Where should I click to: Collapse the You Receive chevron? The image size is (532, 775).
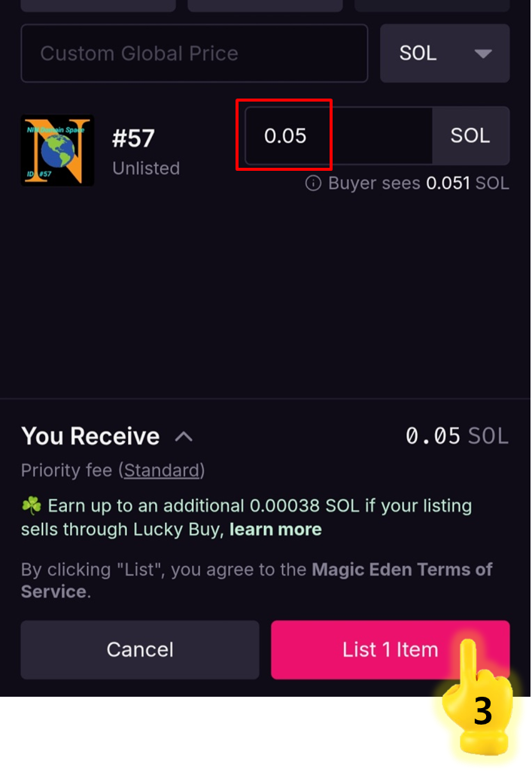(x=184, y=437)
